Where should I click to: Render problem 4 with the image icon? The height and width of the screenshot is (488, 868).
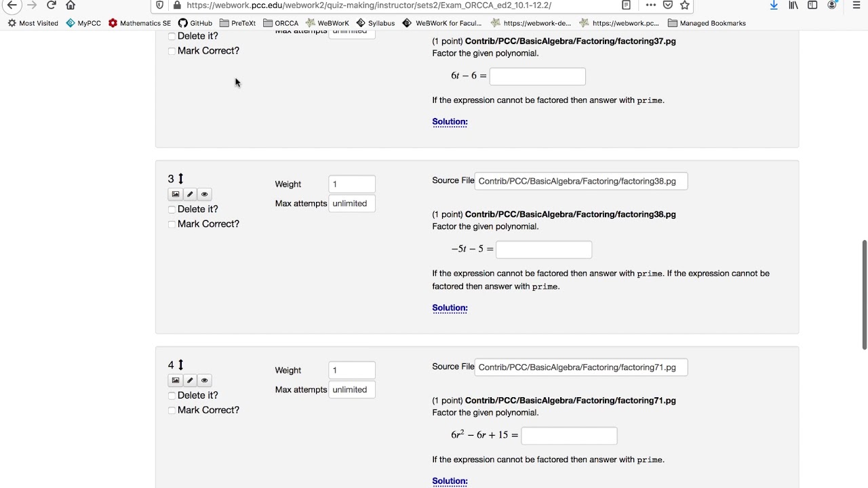(176, 380)
